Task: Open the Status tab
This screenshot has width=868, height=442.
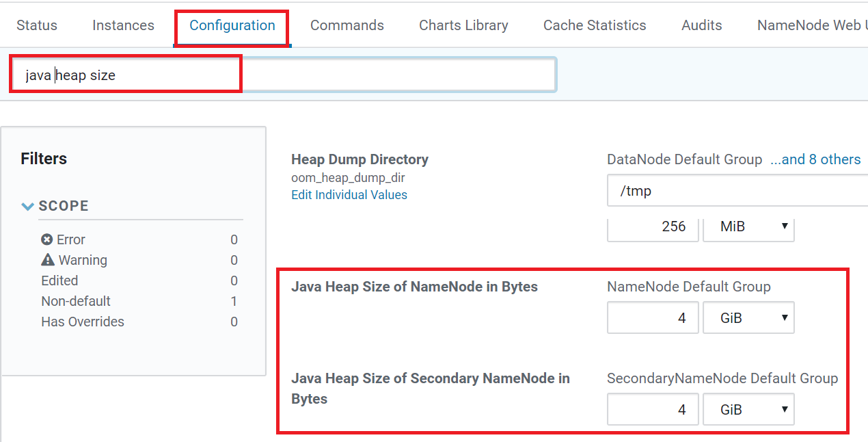Action: coord(37,25)
